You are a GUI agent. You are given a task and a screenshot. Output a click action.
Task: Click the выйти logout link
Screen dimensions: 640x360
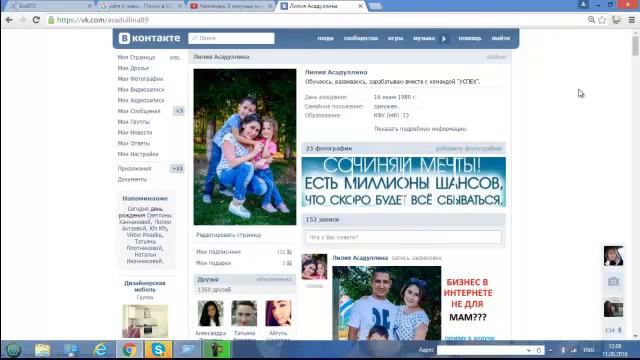[500, 38]
